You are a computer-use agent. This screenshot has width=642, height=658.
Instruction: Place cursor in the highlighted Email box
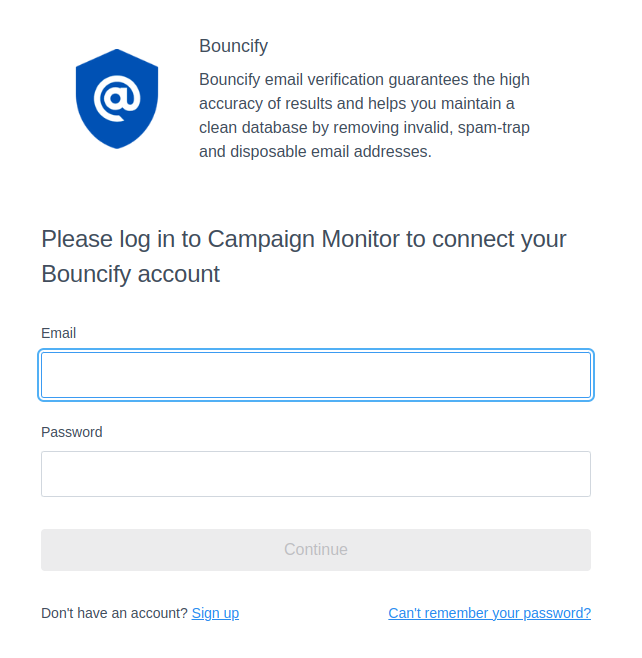pyautogui.click(x=316, y=375)
